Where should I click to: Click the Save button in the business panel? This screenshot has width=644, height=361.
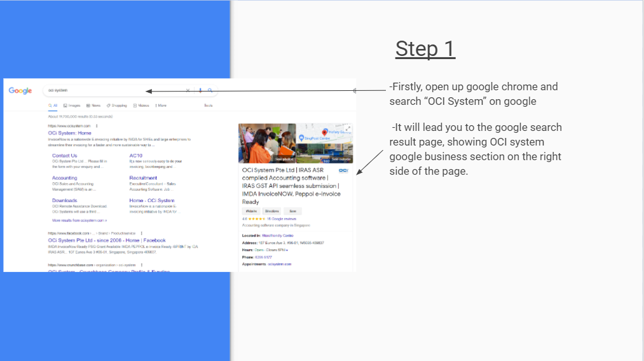(x=292, y=211)
